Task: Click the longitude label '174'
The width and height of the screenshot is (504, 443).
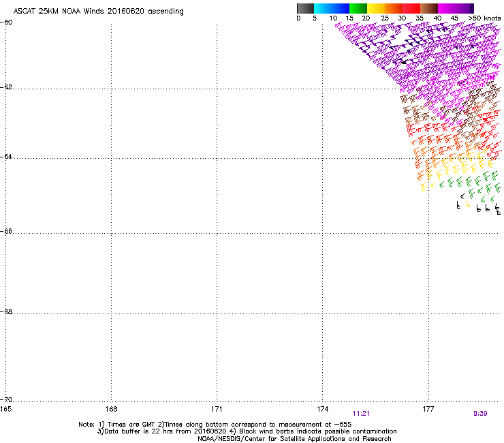Action: [x=322, y=409]
